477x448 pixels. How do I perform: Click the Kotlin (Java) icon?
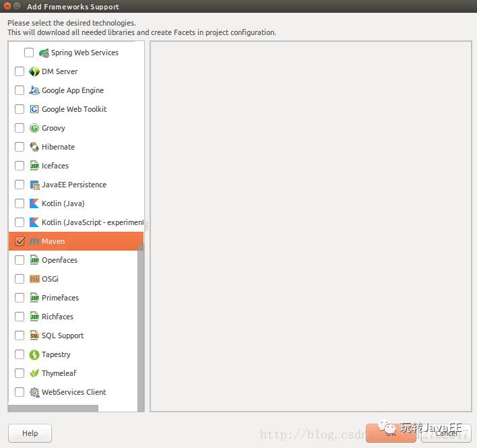[x=34, y=203]
